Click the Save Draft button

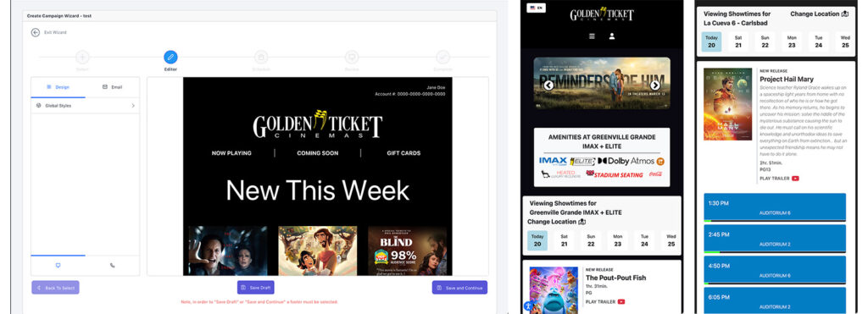click(x=256, y=288)
